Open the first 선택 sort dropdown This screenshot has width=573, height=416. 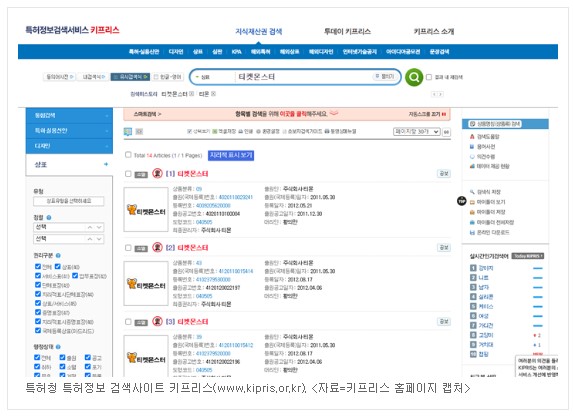click(69, 227)
